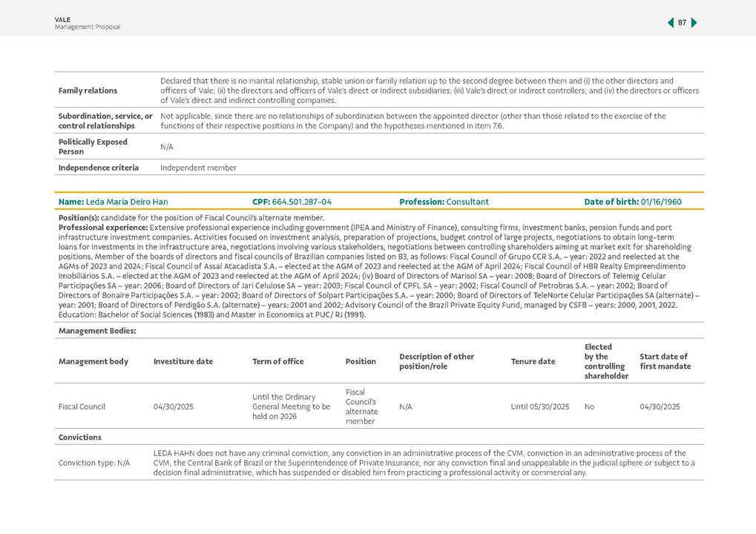
Task: Click the CPF number 664.501.287-04
Action: [301, 202]
